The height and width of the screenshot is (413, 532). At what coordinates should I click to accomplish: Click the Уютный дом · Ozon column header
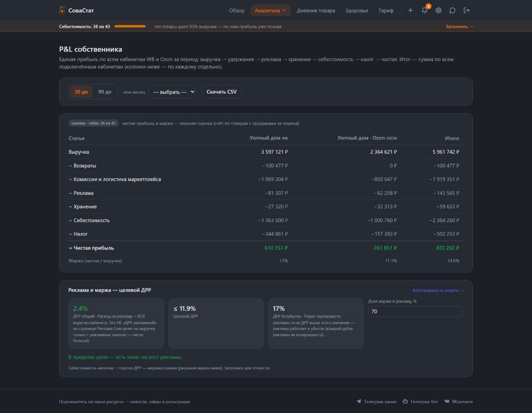pyautogui.click(x=367, y=138)
